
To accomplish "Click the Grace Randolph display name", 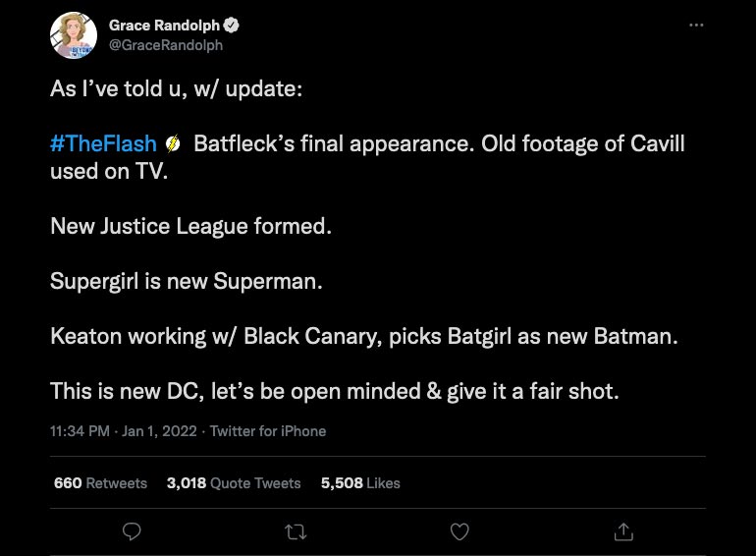I will click(164, 27).
